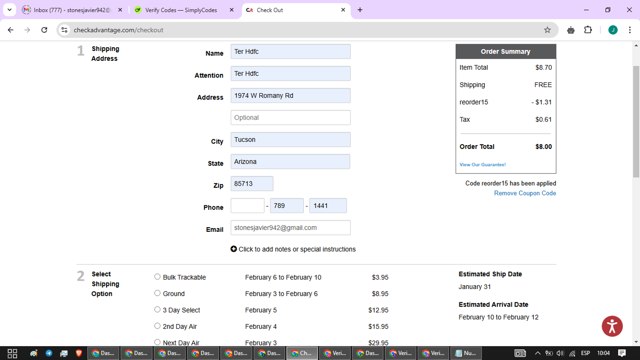The width and height of the screenshot is (640, 360).
Task: View site information icon in address bar
Action: tap(64, 30)
